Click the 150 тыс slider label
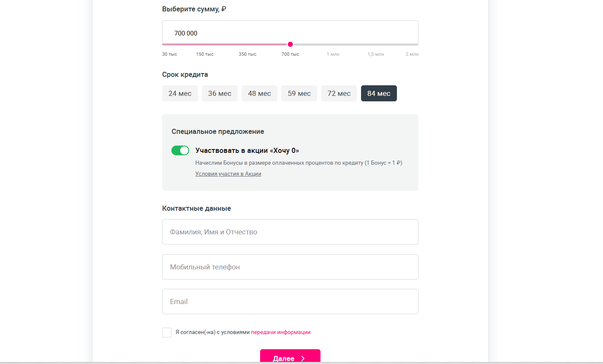 [x=205, y=54]
